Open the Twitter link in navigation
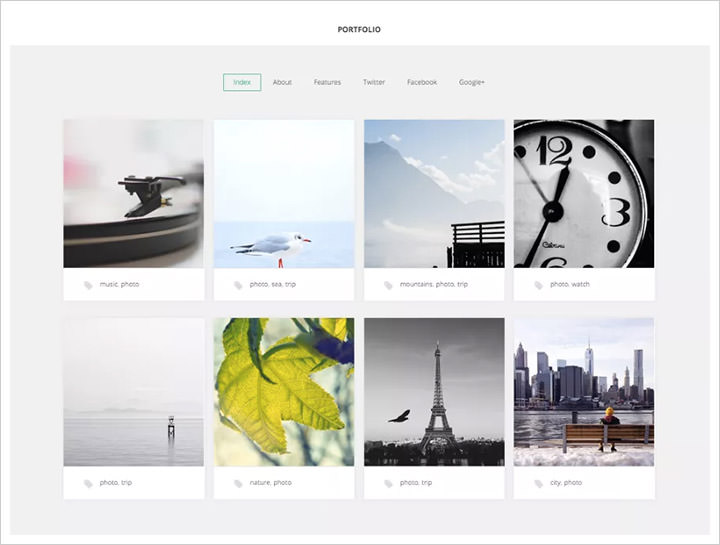The image size is (720, 545). click(x=373, y=82)
